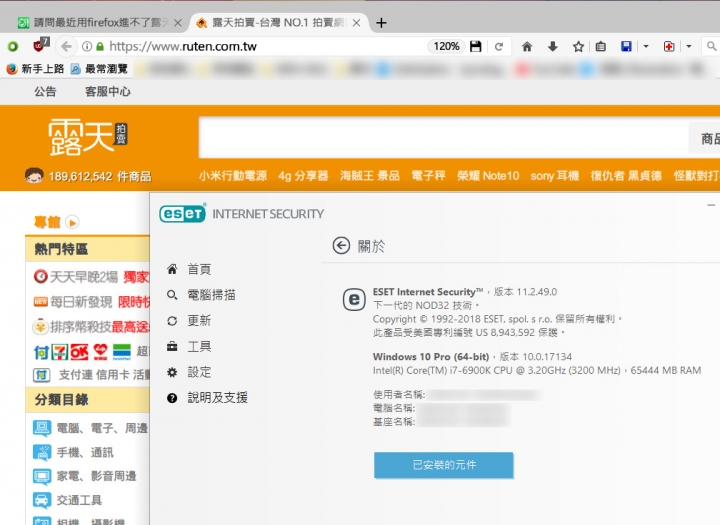Click site information icon in address bar

tap(87, 46)
